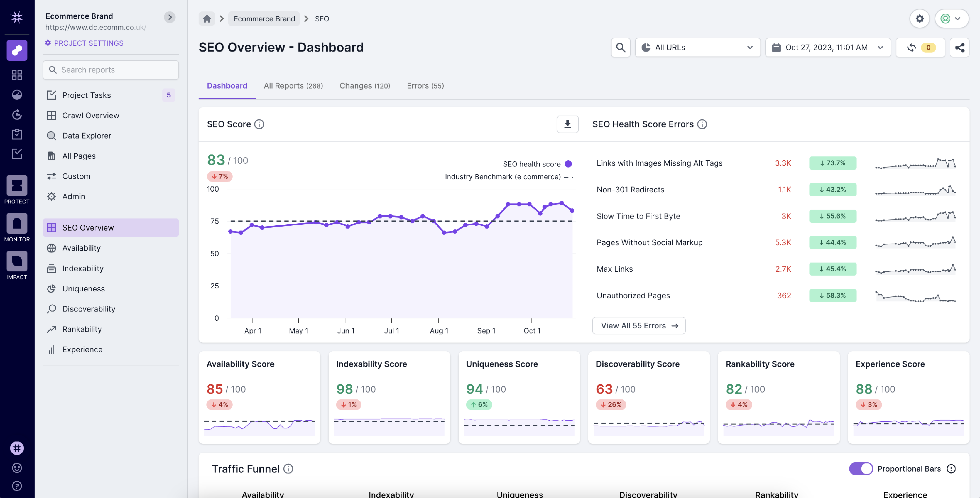980x498 pixels.
Task: Open Crawl Overview in sidebar
Action: coord(111,115)
